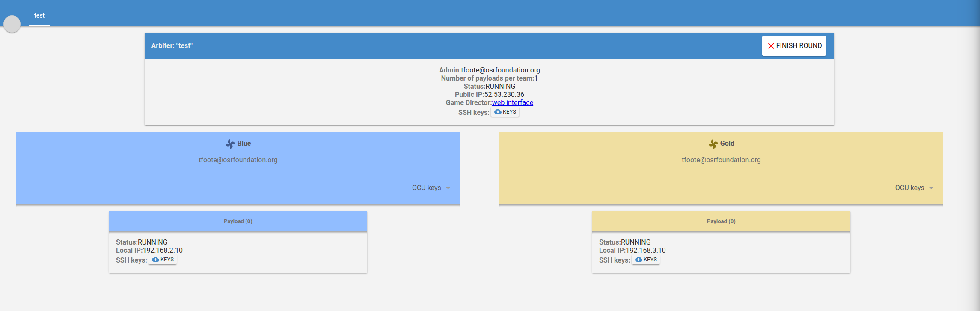
Task: Click Blue payload Status:RUNNING text
Action: click(142, 242)
